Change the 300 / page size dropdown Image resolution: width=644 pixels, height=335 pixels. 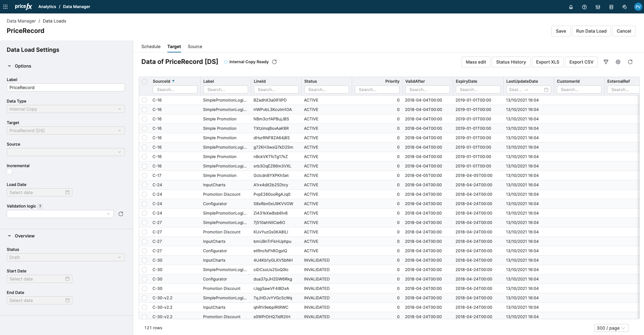pyautogui.click(x=611, y=328)
